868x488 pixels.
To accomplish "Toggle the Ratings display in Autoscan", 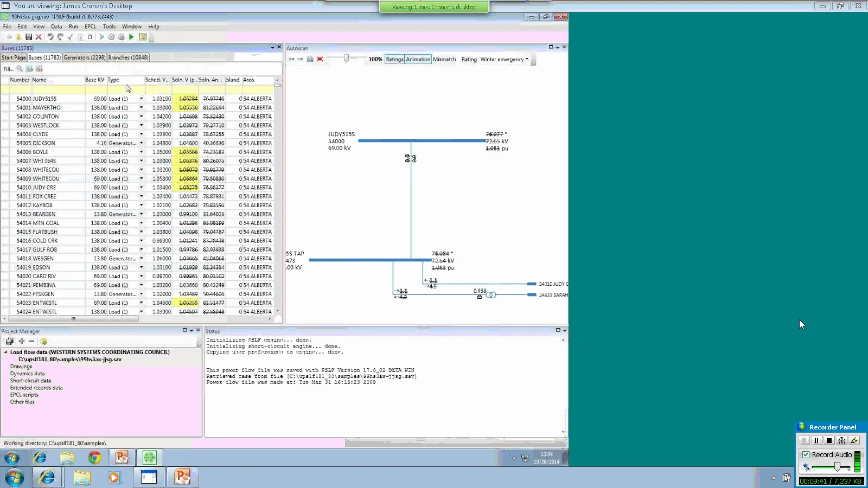I will 395,59.
